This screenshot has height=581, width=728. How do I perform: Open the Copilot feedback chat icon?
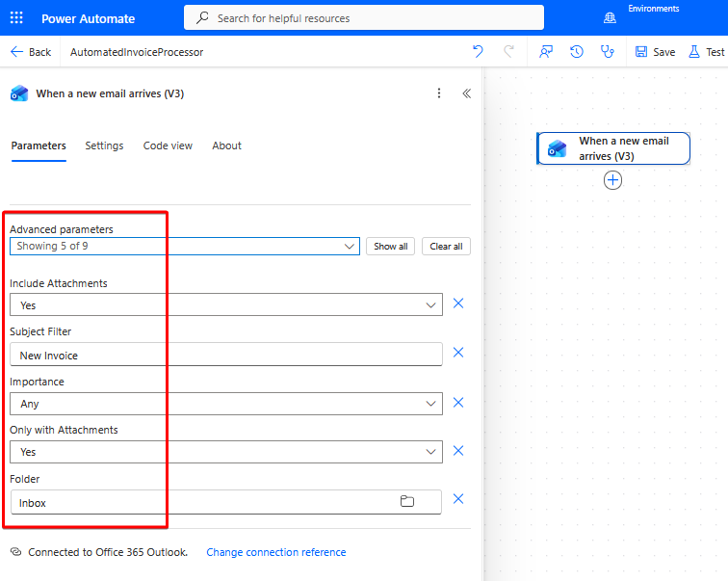546,52
